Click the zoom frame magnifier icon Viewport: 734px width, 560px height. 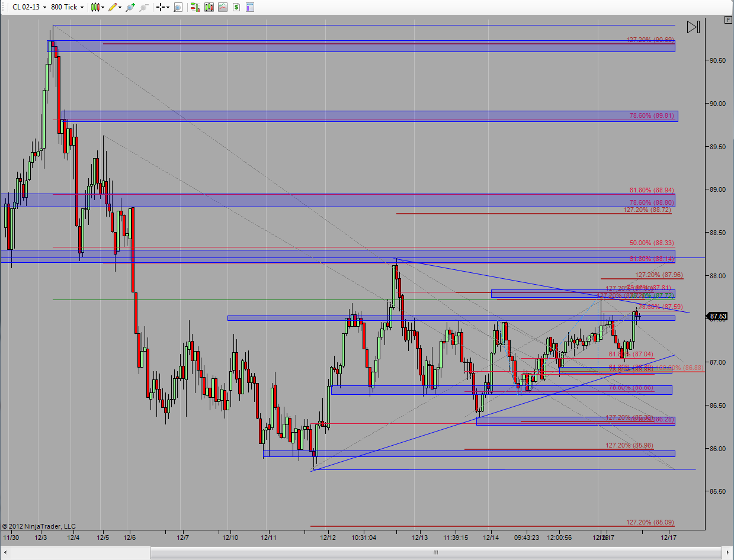(x=178, y=7)
